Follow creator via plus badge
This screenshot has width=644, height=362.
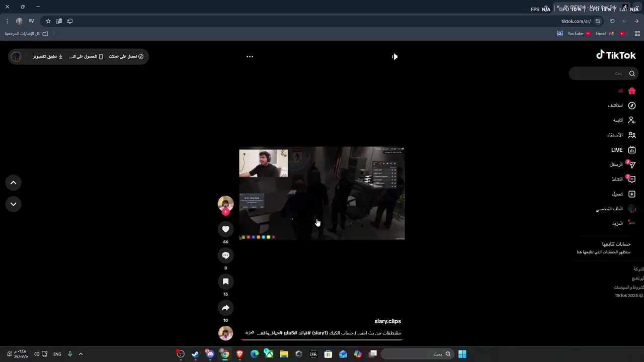coord(225,212)
